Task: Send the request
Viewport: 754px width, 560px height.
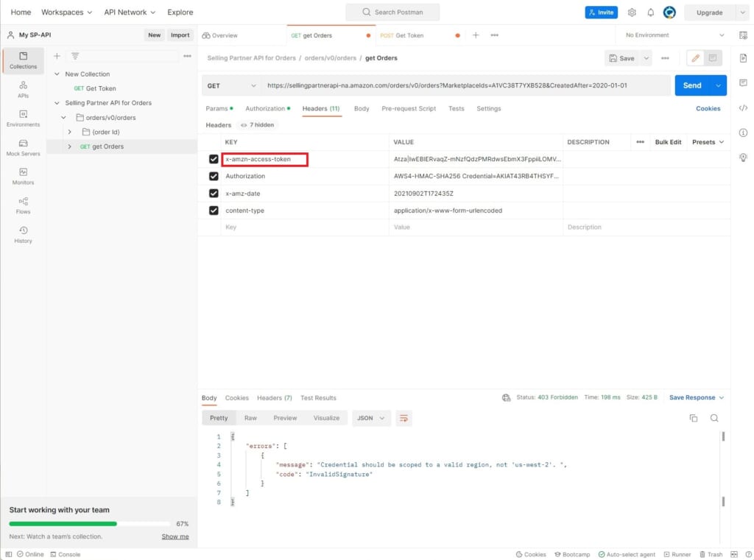Action: pos(692,85)
